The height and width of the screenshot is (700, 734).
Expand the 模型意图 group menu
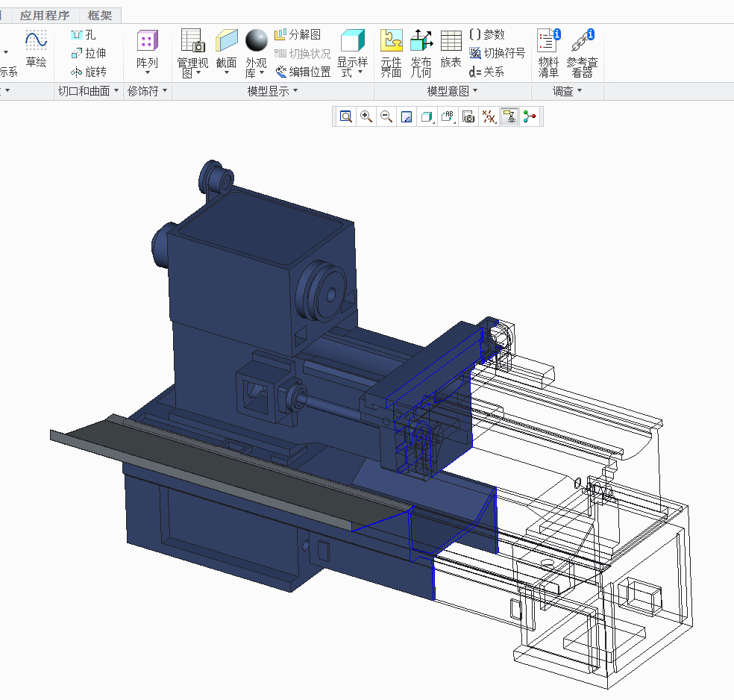tap(452, 91)
